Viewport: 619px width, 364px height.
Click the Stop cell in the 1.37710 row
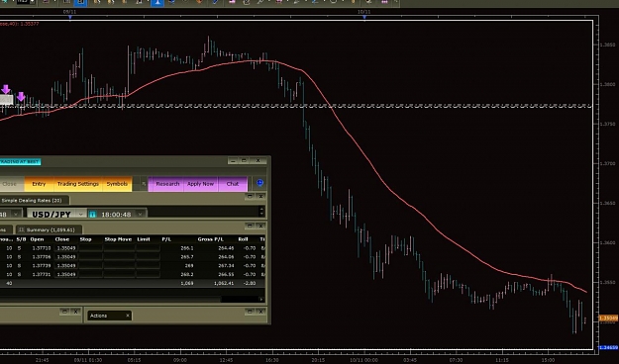click(91, 248)
